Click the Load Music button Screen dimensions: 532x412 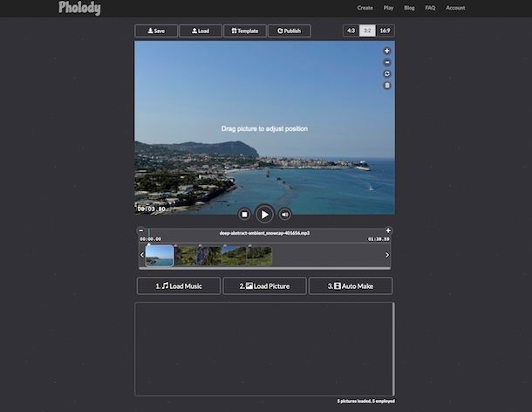click(x=178, y=286)
